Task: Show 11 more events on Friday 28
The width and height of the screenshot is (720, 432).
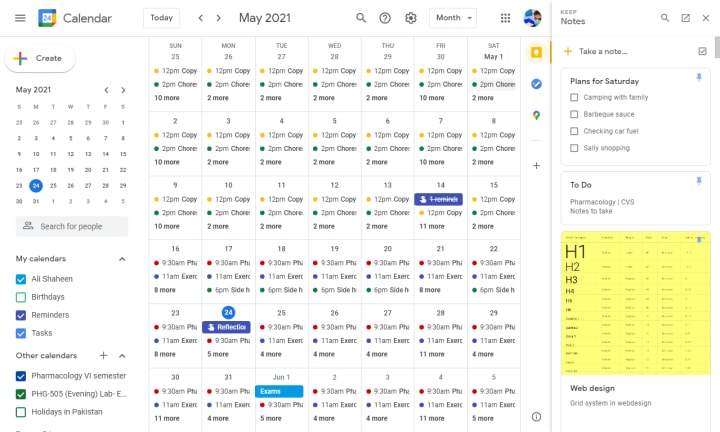Action: [x=432, y=354]
